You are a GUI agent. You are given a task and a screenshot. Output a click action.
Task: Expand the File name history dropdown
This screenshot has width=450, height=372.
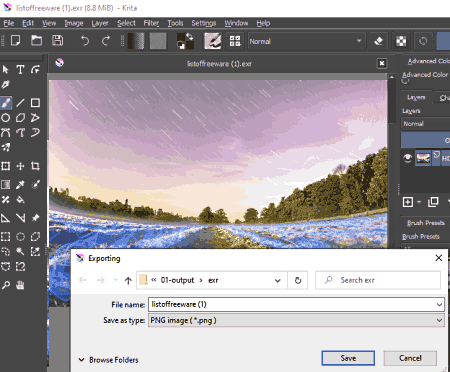[439, 304]
